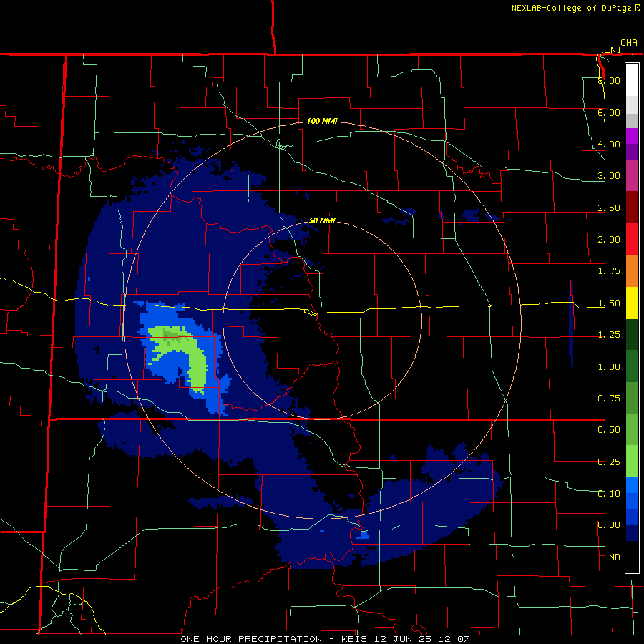
Task: Click the 1.50 scale value
Action: click(609, 303)
